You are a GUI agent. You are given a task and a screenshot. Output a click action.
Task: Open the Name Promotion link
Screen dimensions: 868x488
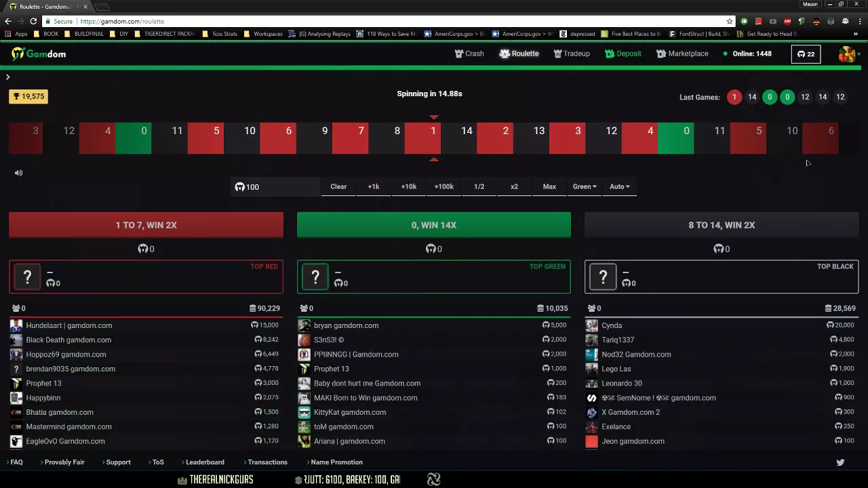click(x=336, y=462)
